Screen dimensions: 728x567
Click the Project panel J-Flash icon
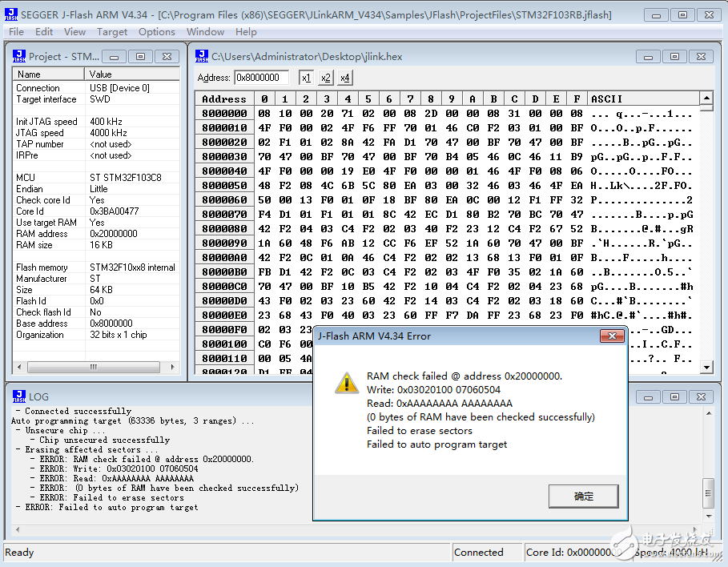pyautogui.click(x=19, y=56)
